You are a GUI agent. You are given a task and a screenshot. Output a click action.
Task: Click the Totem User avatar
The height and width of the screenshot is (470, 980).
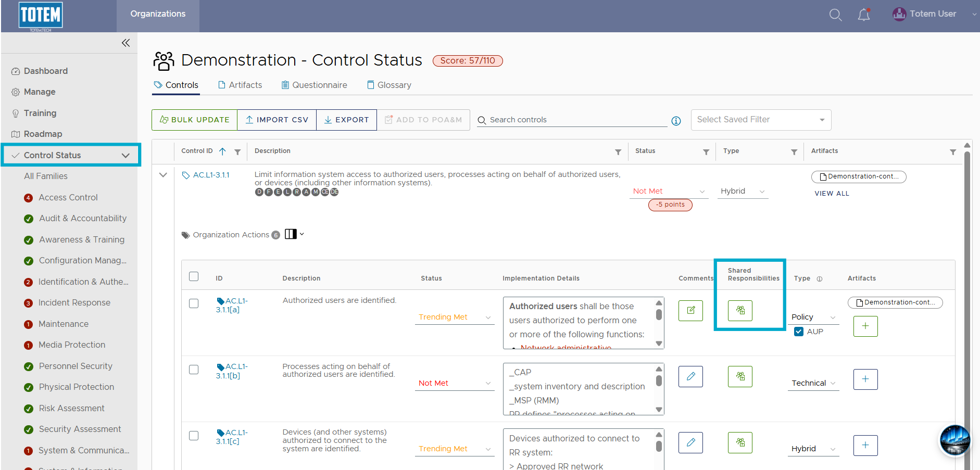899,14
